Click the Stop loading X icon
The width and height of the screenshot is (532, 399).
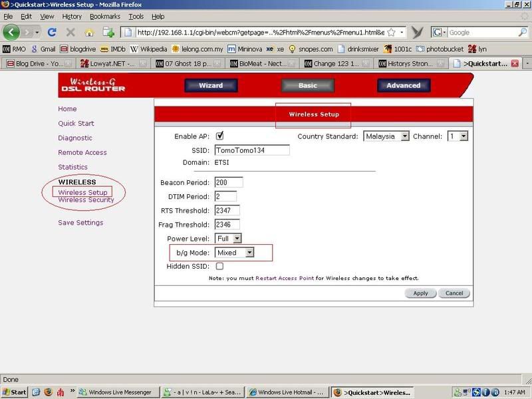coord(70,32)
